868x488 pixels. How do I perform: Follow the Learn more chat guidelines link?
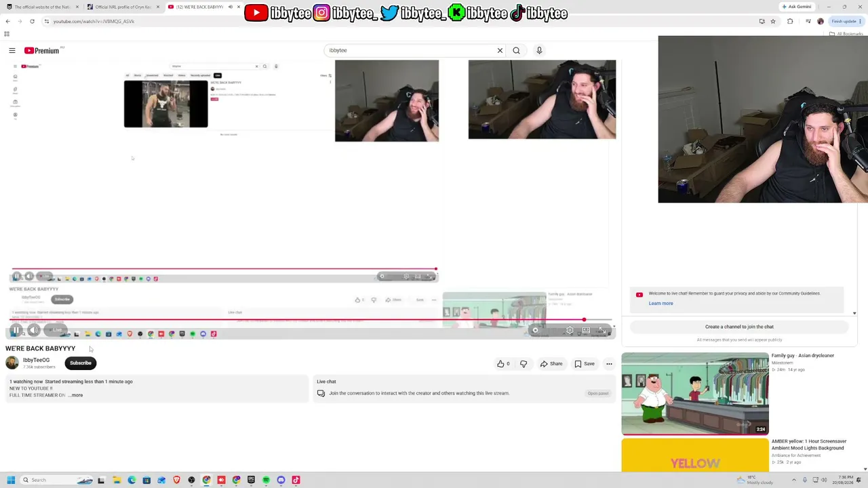pos(660,304)
